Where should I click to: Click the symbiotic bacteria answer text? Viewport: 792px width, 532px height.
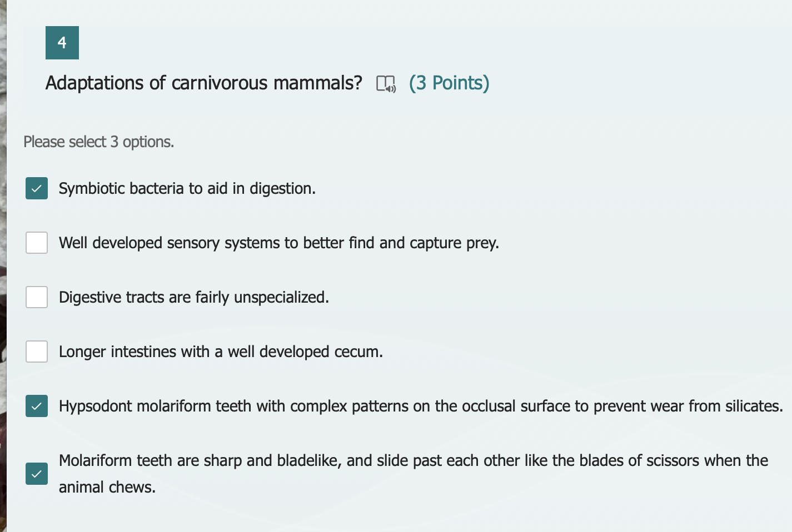187,188
